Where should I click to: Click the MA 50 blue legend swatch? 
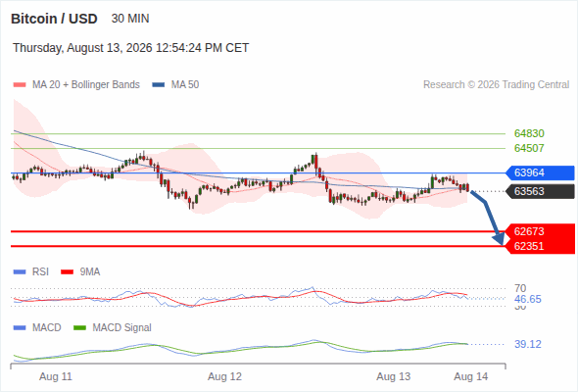click(x=159, y=85)
